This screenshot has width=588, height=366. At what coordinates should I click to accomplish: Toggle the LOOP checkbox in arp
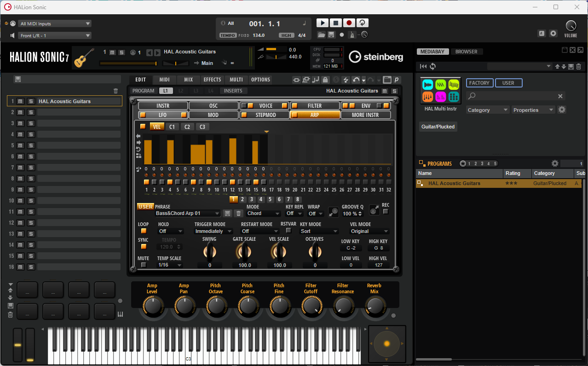pyautogui.click(x=144, y=231)
